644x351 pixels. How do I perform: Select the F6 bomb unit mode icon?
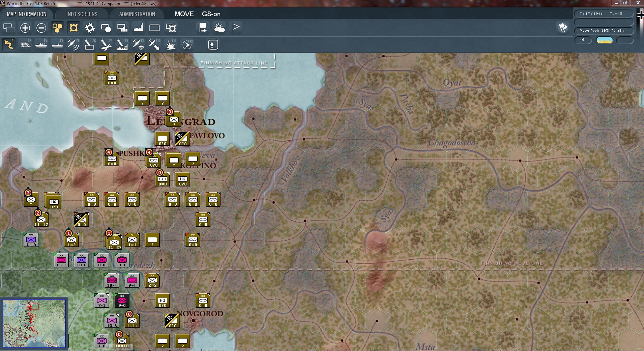click(x=90, y=45)
